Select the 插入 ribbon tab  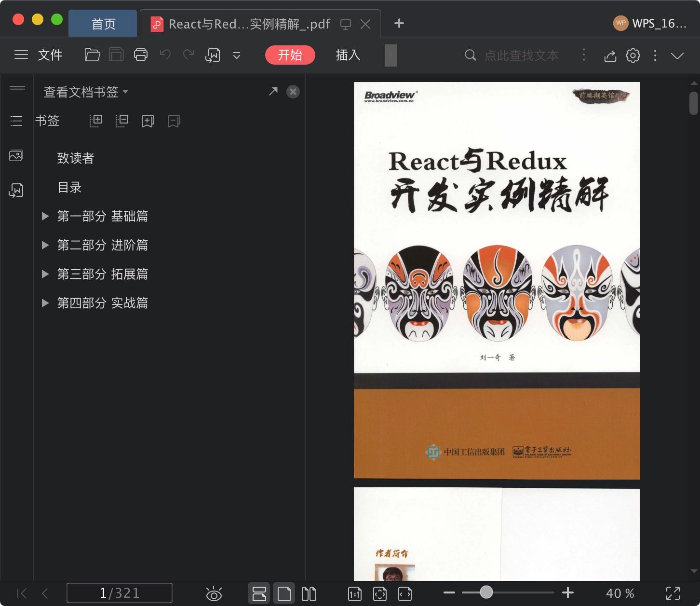click(348, 55)
